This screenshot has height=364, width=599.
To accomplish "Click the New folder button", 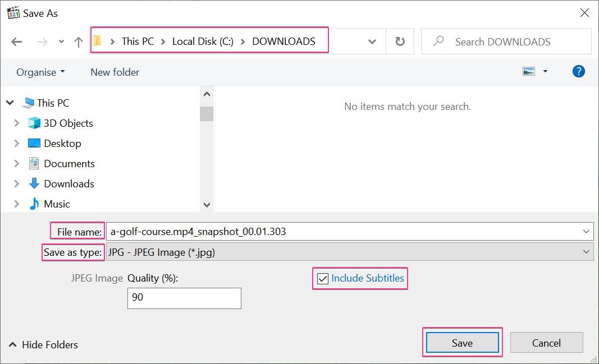I will click(x=114, y=72).
